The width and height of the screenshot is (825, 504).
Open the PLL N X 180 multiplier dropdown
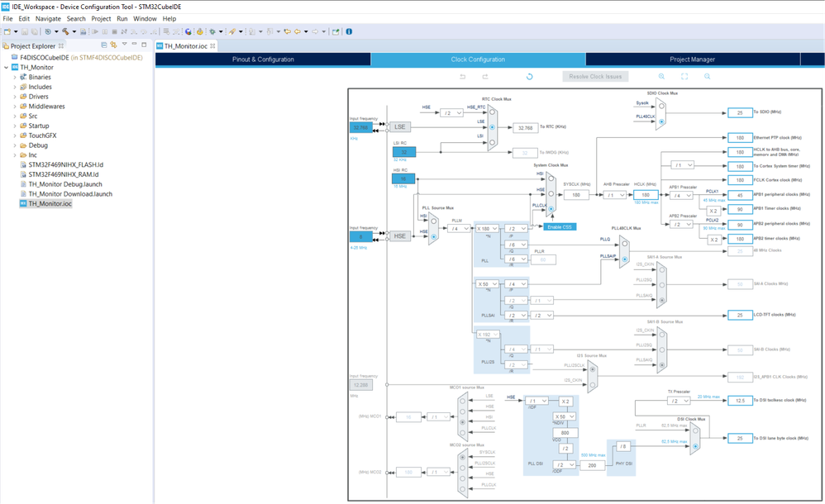click(487, 229)
